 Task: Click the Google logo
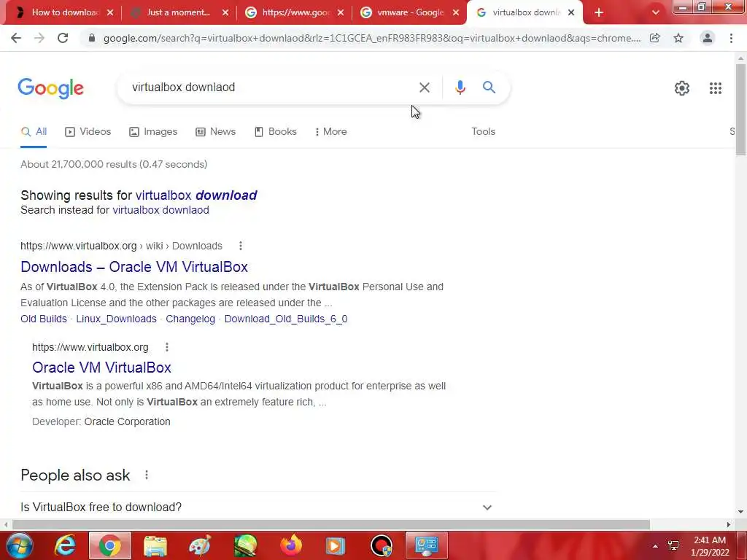click(51, 88)
